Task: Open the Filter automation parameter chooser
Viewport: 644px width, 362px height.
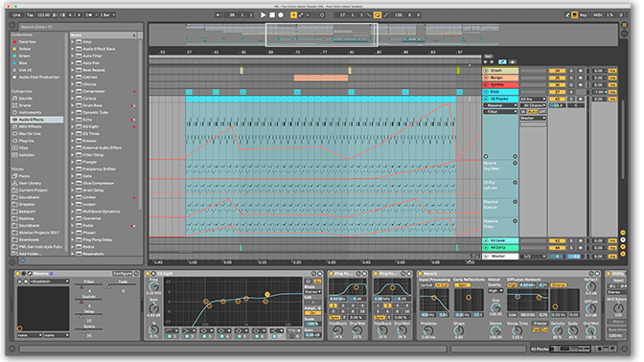Action: (500, 112)
